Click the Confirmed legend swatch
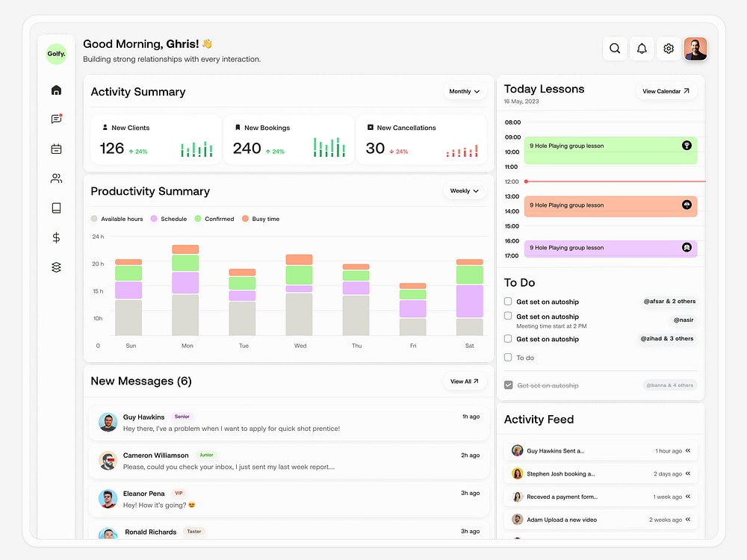This screenshot has height=560, width=747. (198, 219)
